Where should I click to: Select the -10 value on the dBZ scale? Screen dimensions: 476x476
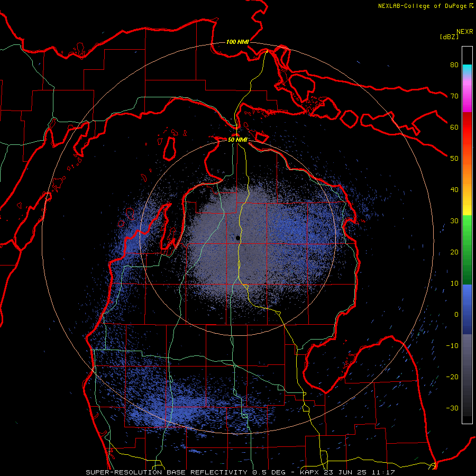click(452, 346)
